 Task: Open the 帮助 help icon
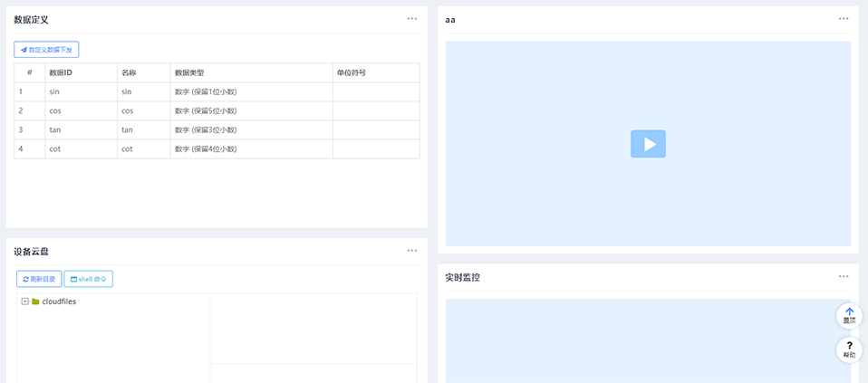(x=849, y=349)
